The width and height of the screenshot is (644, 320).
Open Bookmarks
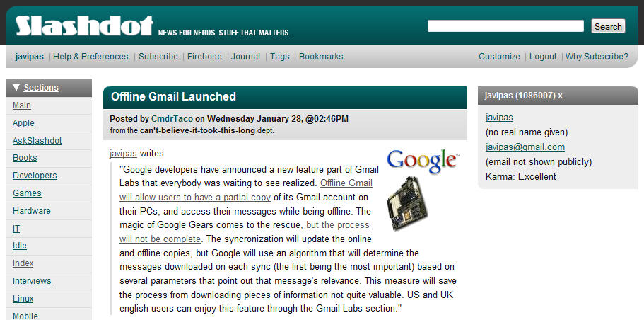click(x=321, y=57)
